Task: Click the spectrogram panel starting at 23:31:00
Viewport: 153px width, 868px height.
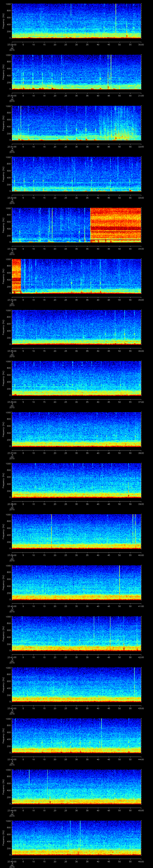Action: point(77,123)
